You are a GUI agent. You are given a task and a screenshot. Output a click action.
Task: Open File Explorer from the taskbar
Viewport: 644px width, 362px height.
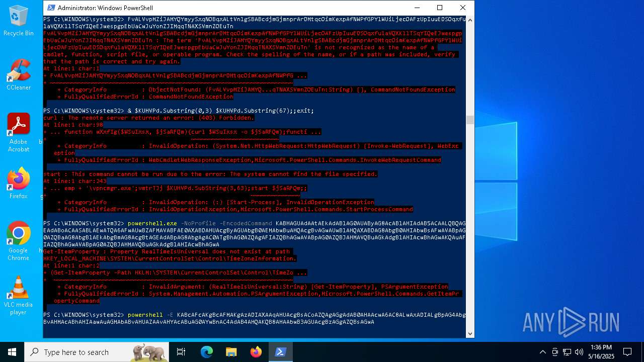pos(231,352)
